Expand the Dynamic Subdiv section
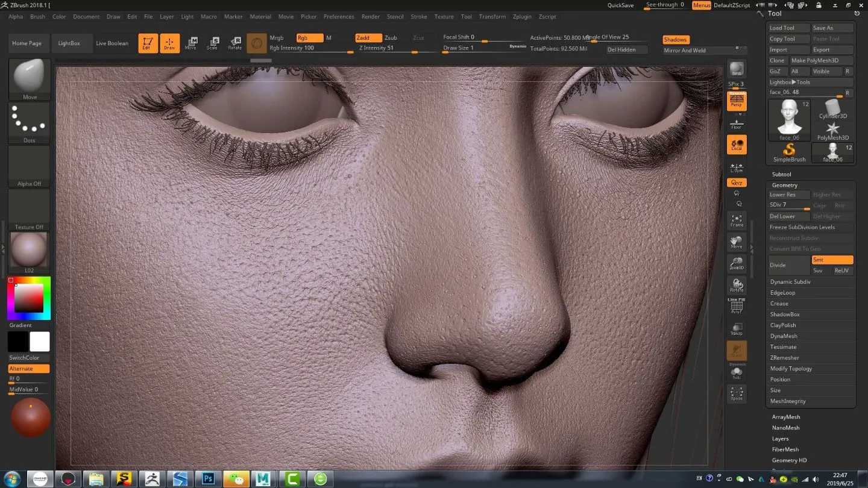The height and width of the screenshot is (488, 868). [x=790, y=282]
